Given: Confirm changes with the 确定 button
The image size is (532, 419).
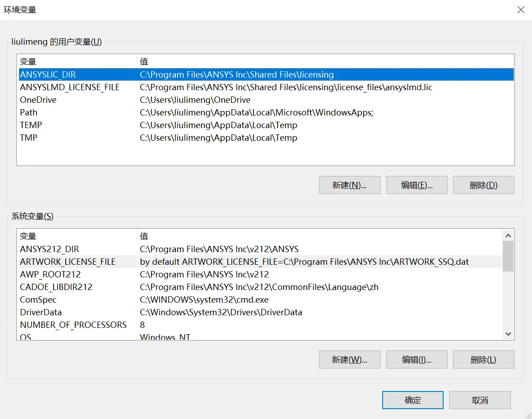Looking at the screenshot, I should [x=412, y=400].
